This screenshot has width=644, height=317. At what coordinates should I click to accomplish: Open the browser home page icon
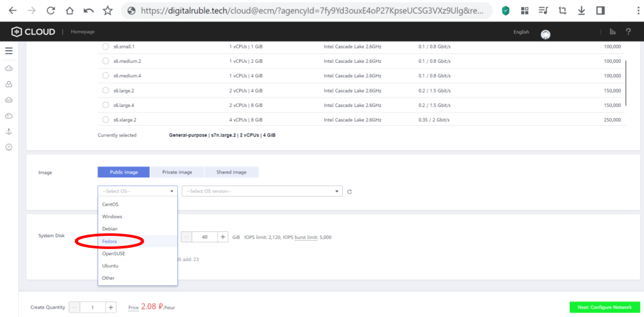[70, 11]
